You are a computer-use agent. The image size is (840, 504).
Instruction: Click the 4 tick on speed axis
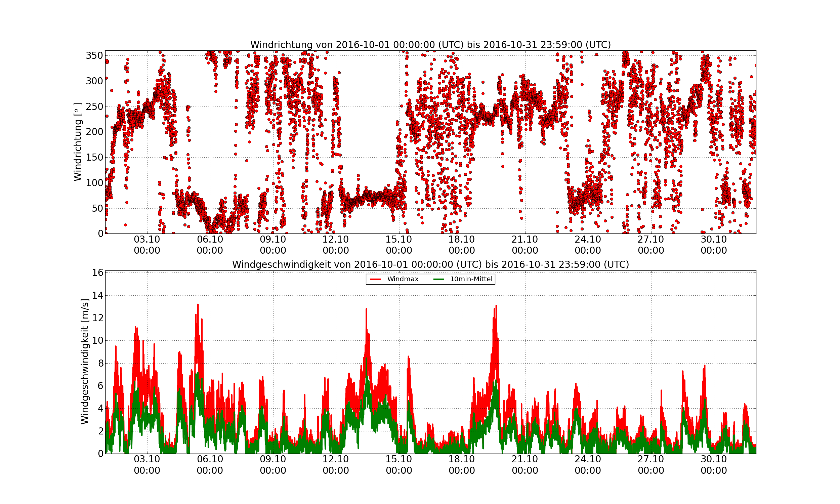click(100, 409)
